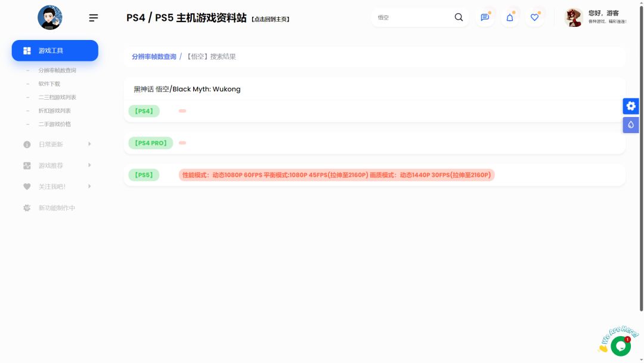
Task: Open 分辨率帧数查询 in sidebar
Action: pos(57,70)
